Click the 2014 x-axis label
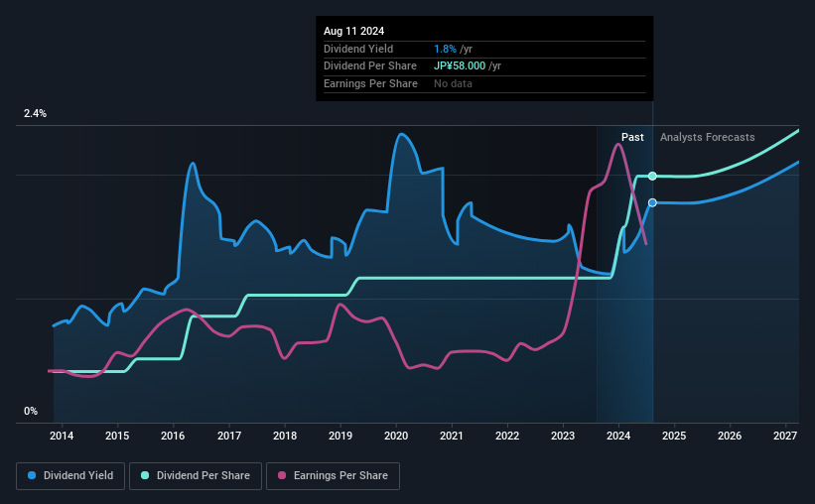Screen dimensions: 815x504 tap(62, 436)
